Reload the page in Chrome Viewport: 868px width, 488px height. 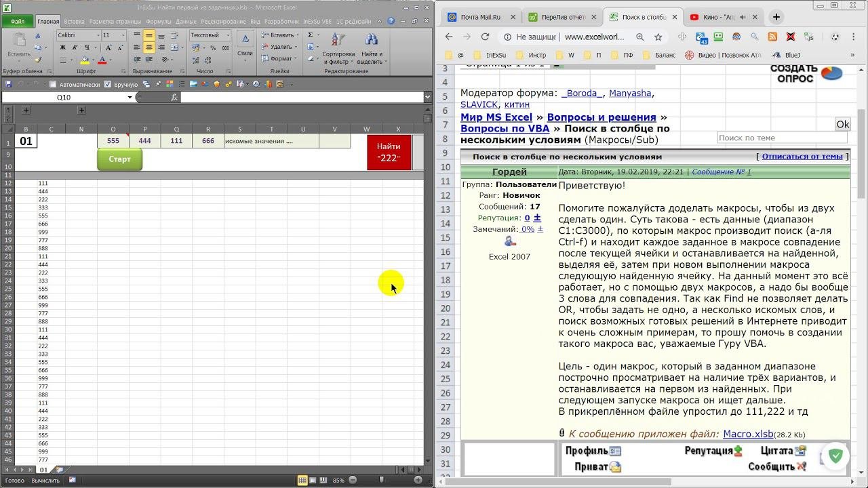(x=485, y=37)
